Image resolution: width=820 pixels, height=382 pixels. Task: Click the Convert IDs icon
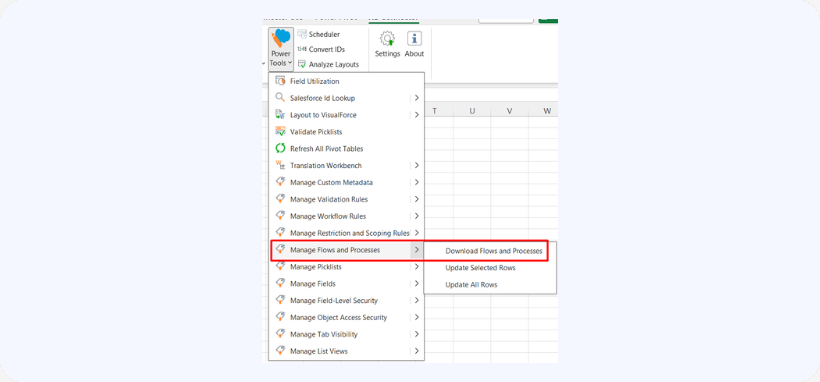click(302, 49)
